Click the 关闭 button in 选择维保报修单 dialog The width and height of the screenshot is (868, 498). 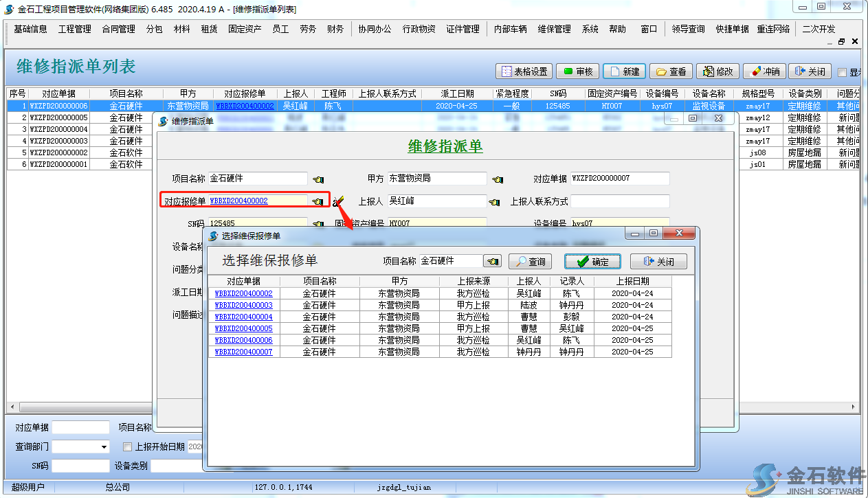point(658,262)
